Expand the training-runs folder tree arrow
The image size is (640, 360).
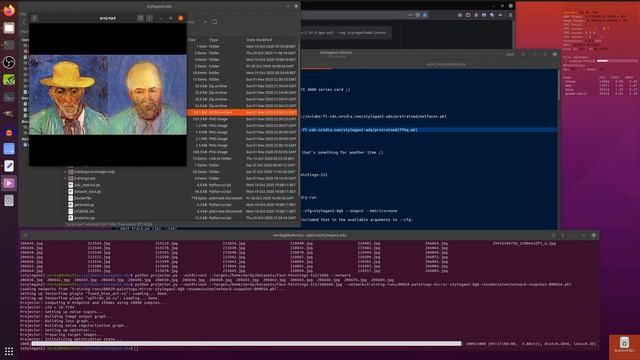tap(66, 178)
